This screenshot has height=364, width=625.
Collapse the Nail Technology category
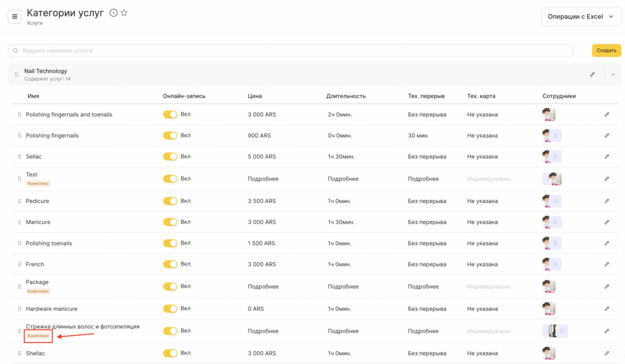click(x=613, y=75)
